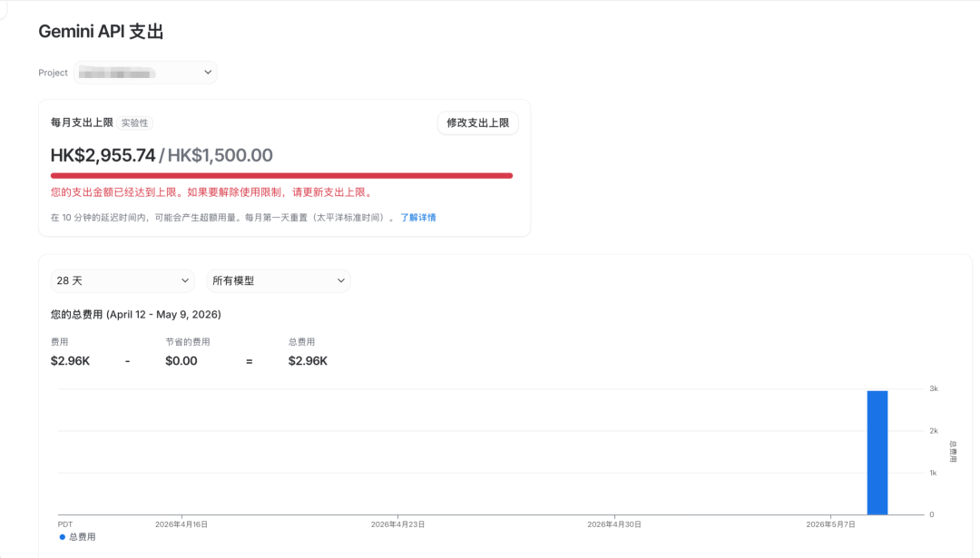Image resolution: width=980 pixels, height=558 pixels.
Task: Click the Gemini API 支出 heading
Action: (101, 31)
